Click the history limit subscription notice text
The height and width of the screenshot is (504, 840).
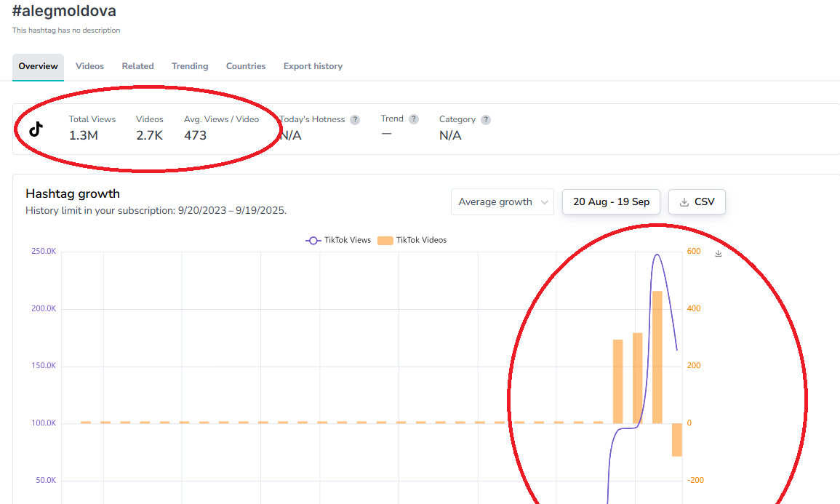[x=156, y=210]
